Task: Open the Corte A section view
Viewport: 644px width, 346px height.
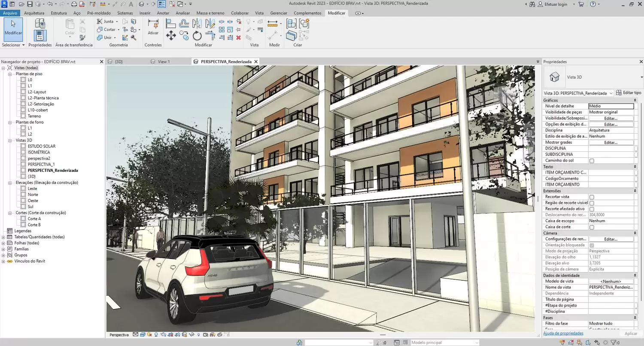Action: (x=34, y=219)
